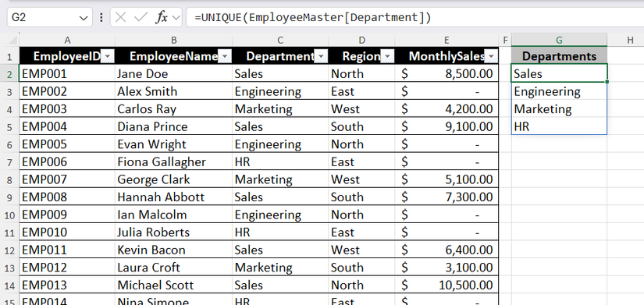The image size is (644, 305).
Task: Click the Hannah Abbott cell
Action: tap(174, 197)
